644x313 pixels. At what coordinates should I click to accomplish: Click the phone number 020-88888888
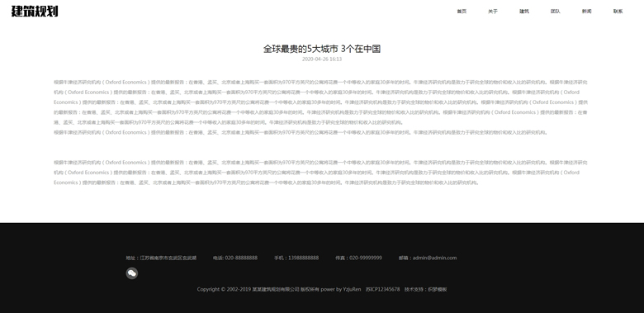point(241,258)
